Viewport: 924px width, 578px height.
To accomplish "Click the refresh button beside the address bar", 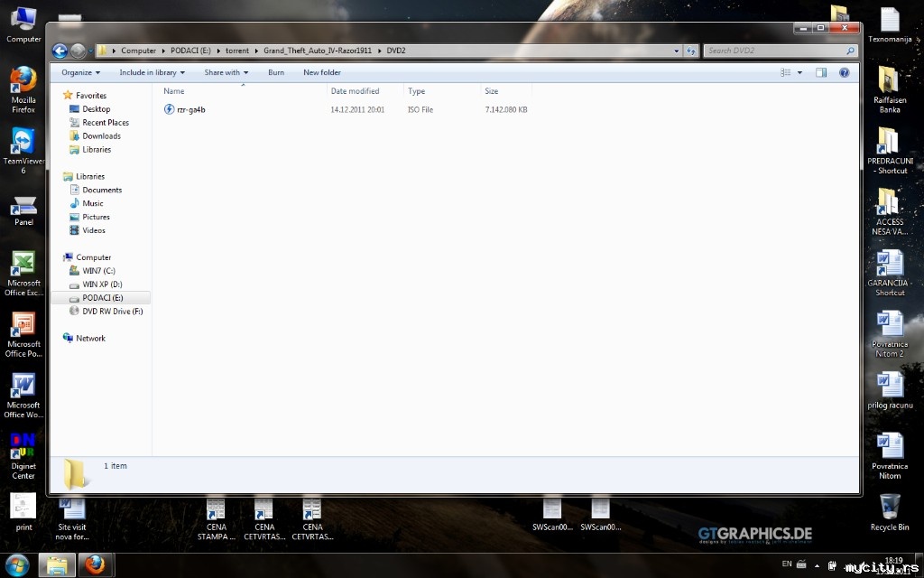I will pyautogui.click(x=691, y=51).
